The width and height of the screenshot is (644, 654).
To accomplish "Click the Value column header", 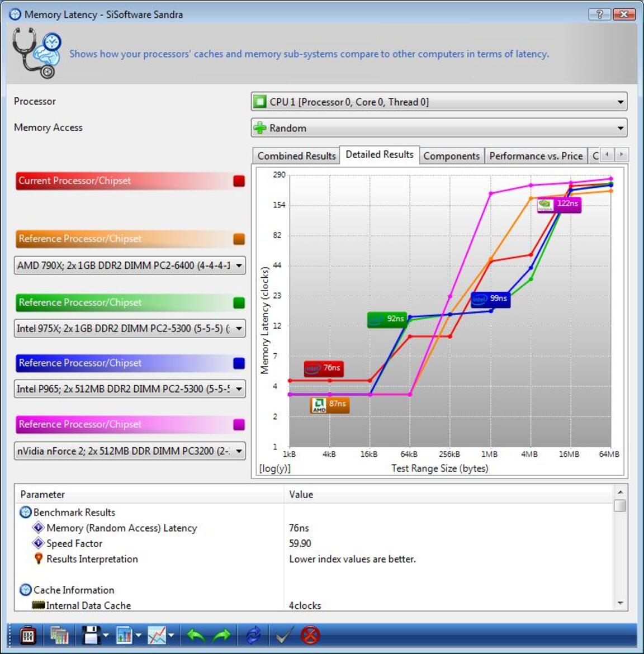I will [x=448, y=494].
